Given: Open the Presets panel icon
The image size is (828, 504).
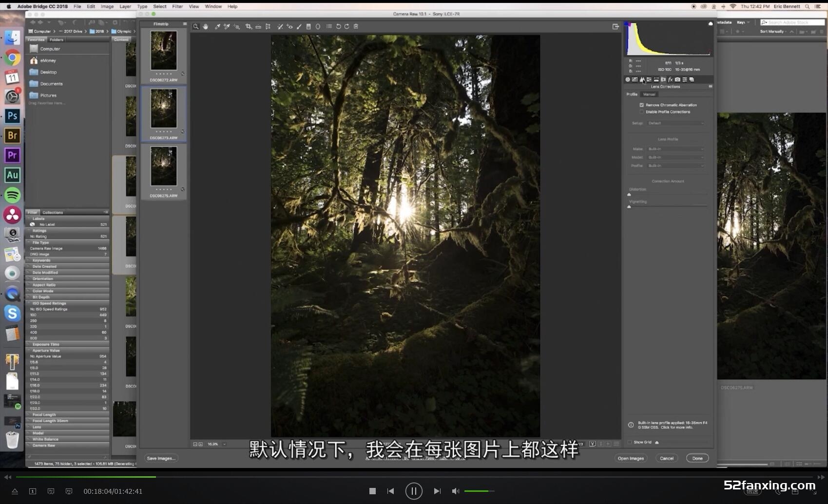Looking at the screenshot, I should [685, 79].
